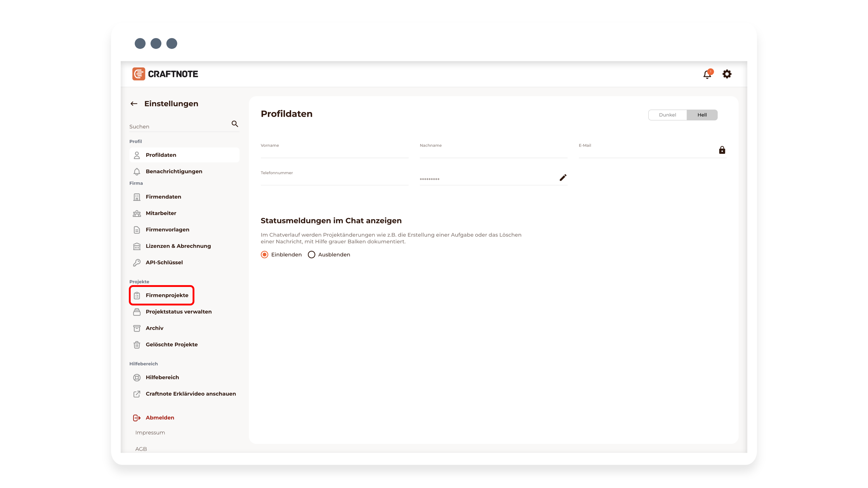Open Projektstatus verwalten

(179, 312)
